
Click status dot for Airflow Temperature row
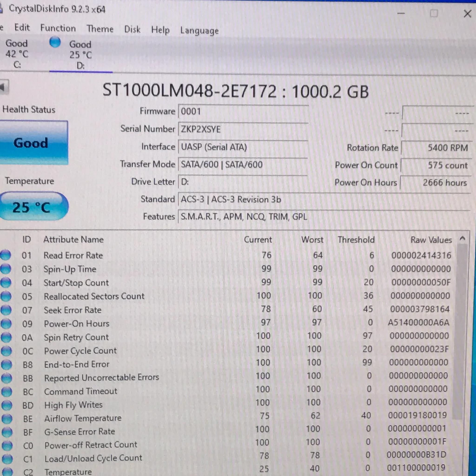click(7, 418)
